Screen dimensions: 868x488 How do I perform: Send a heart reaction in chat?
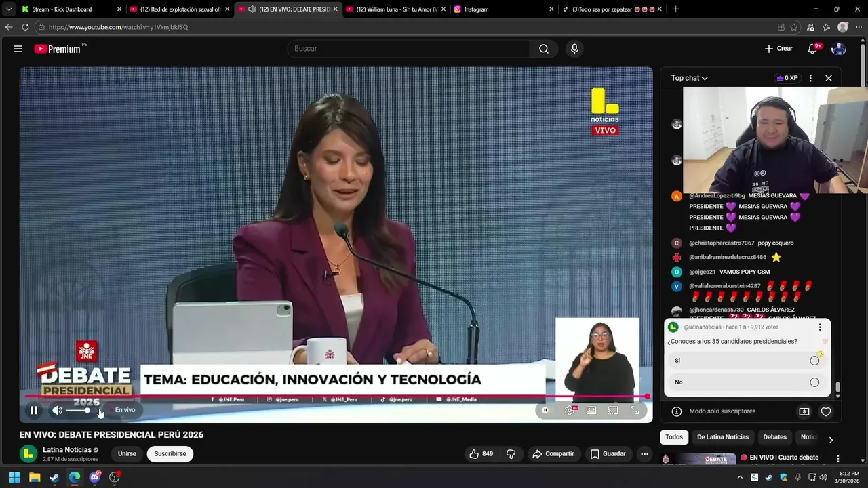826,411
